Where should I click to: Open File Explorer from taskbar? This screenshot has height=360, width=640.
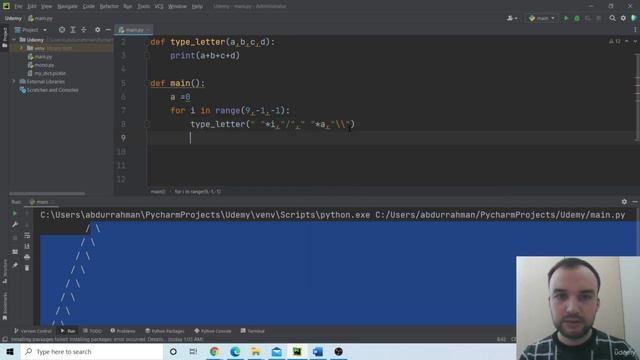(x=256, y=351)
